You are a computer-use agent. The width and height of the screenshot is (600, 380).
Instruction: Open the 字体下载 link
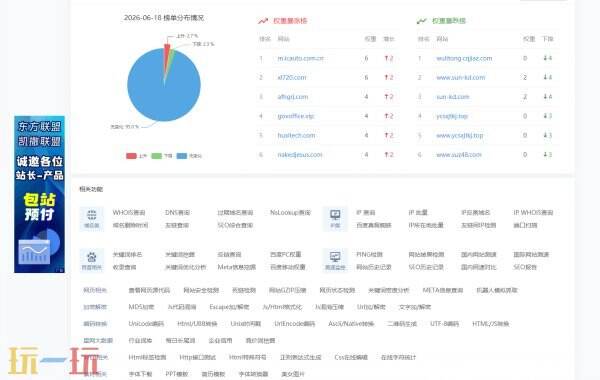point(140,374)
